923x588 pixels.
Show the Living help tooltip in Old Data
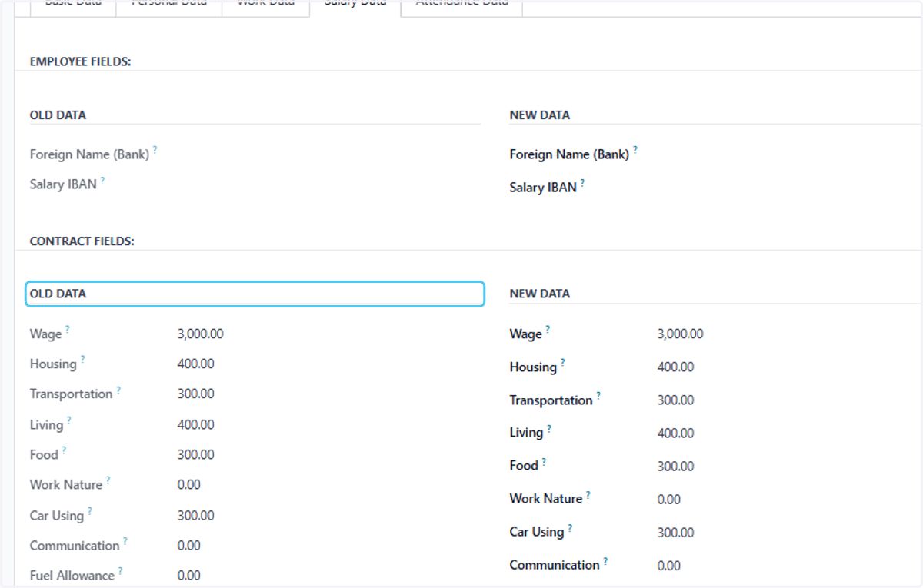[68, 420]
